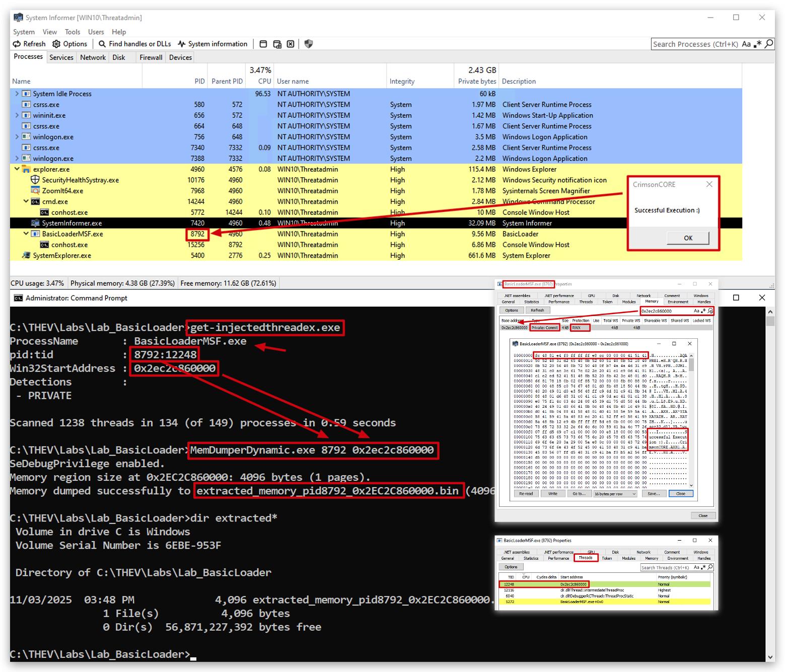Click the Find window and kill icon
The width and height of the screenshot is (785, 672).
pyautogui.click(x=291, y=44)
